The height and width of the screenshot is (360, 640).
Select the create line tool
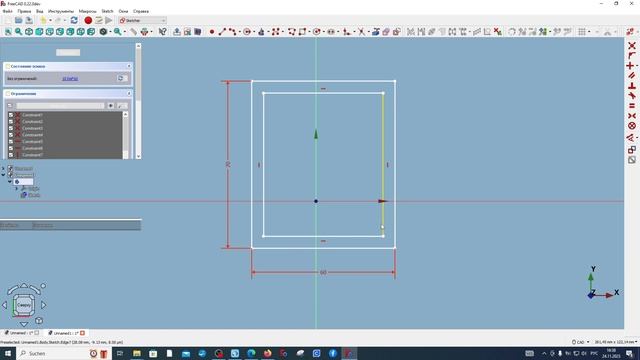222,31
